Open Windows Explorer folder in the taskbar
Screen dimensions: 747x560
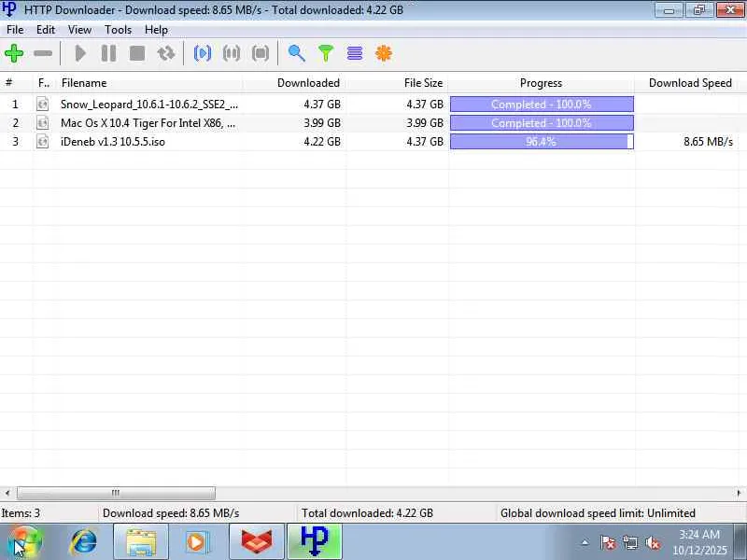coord(141,542)
